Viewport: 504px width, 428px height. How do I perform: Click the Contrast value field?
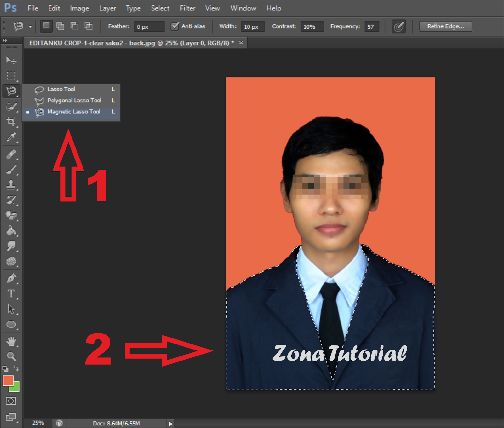tap(312, 26)
